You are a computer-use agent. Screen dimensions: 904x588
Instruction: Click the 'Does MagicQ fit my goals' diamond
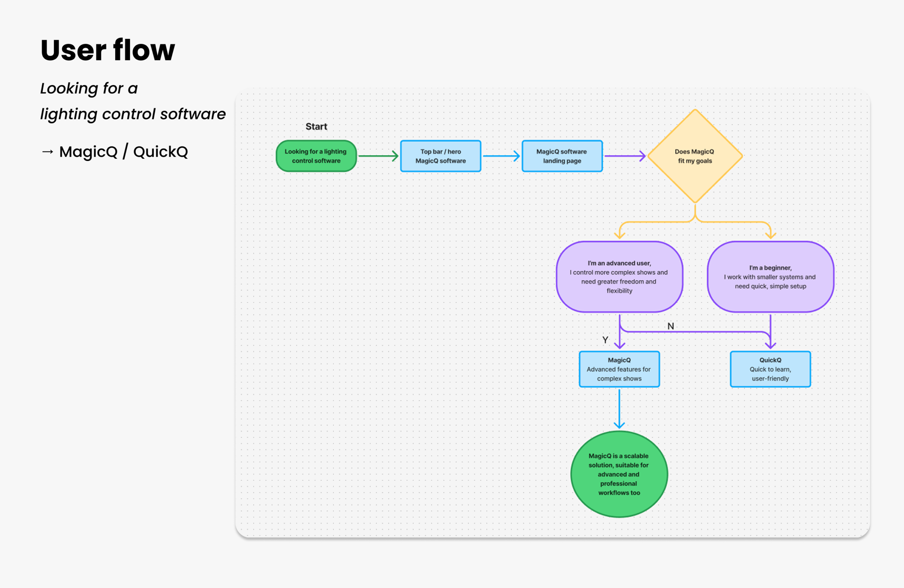695,156
